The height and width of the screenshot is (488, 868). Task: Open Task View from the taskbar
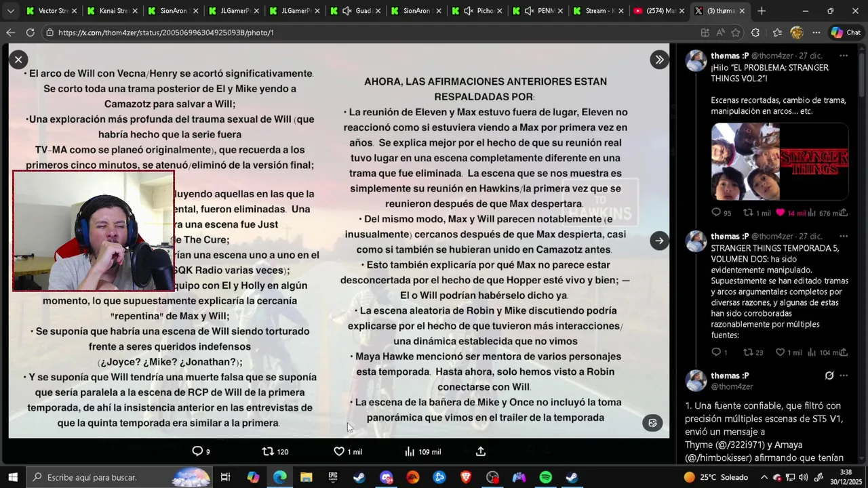pos(226,477)
